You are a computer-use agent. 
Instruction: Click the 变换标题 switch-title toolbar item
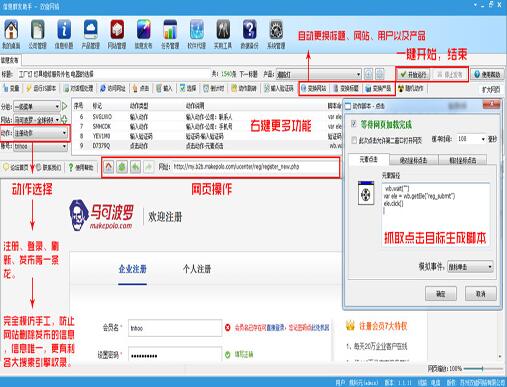pyautogui.click(x=346, y=88)
